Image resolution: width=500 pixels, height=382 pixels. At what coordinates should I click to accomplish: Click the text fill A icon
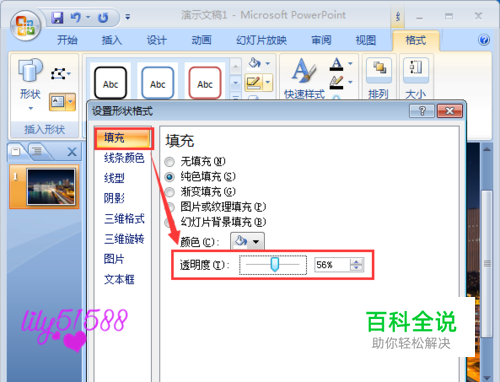[x=337, y=64]
